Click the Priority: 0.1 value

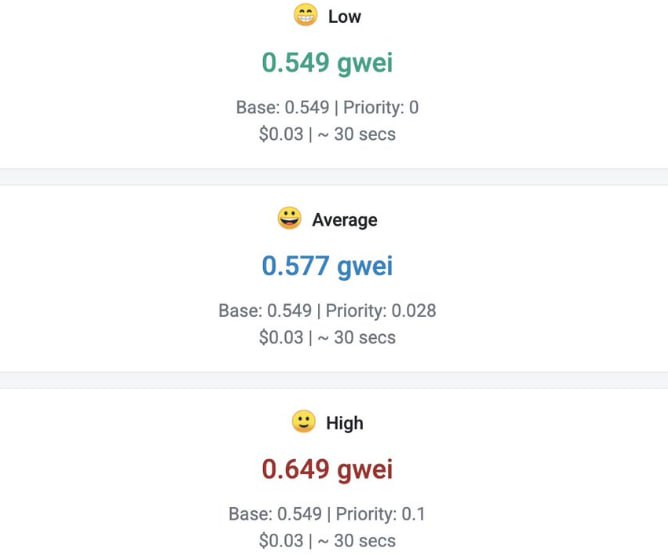380,514
